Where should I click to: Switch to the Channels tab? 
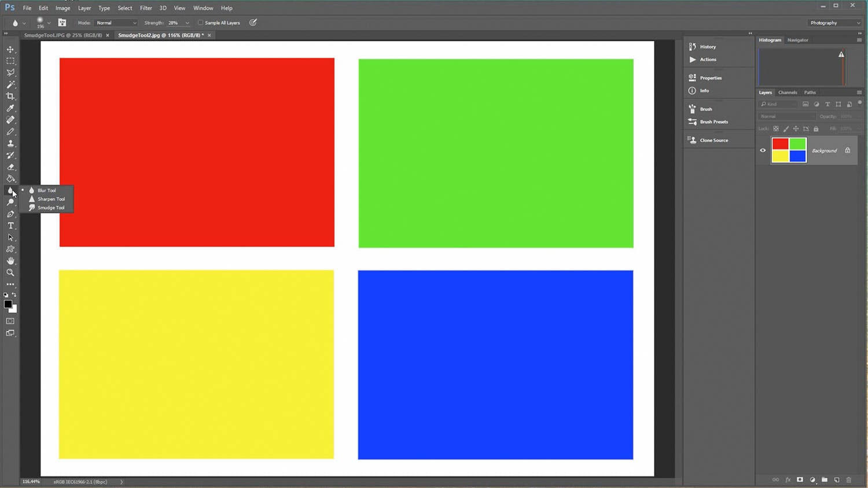click(x=787, y=93)
